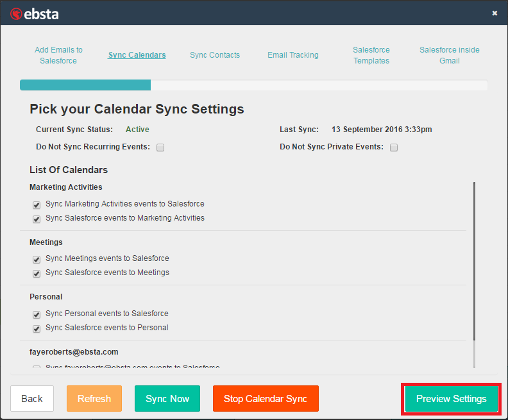This screenshot has height=420, width=508.
Task: Open the Add Emails to Salesforce tab
Action: 58,55
